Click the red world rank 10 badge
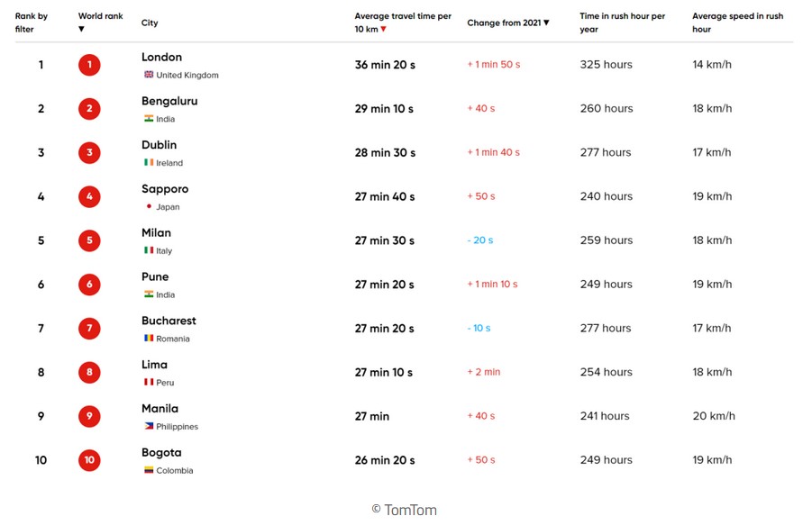Screen dimensions: 812x525 pos(89,460)
